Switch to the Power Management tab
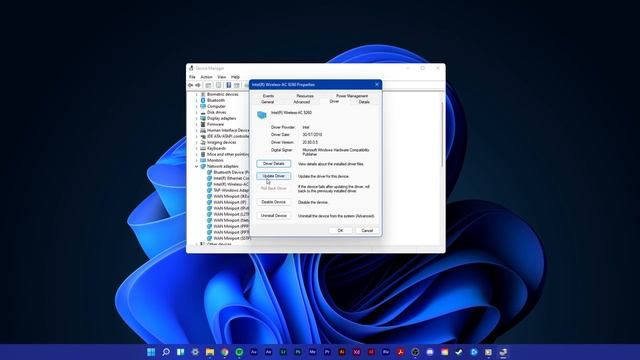The height and width of the screenshot is (360, 640). 352,96
